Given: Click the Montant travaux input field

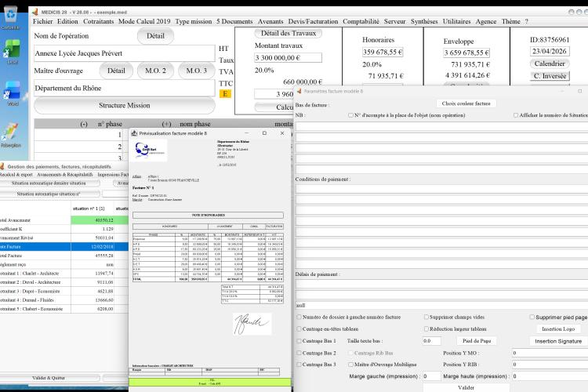Looking at the screenshot, I should [288, 58].
